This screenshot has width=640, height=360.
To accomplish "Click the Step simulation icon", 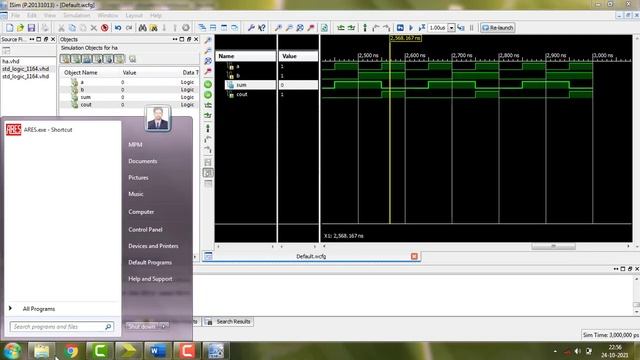I will click(x=461, y=28).
